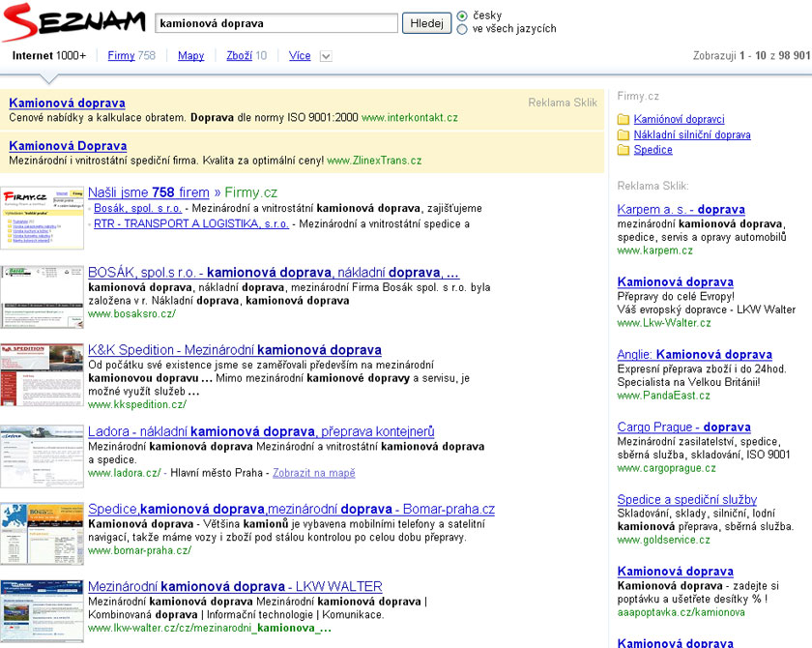Click the lkw-walter.cz/cz/mezinarodni_kamionova URL text

coord(210,629)
